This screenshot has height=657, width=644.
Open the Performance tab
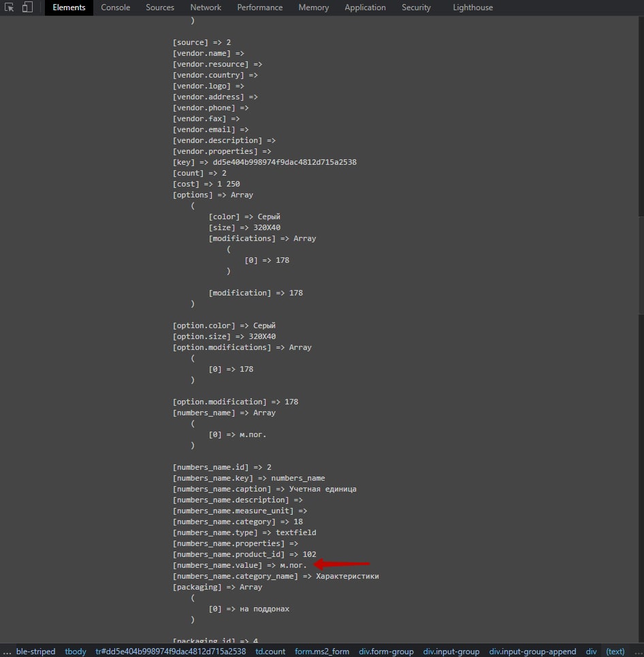pos(260,7)
